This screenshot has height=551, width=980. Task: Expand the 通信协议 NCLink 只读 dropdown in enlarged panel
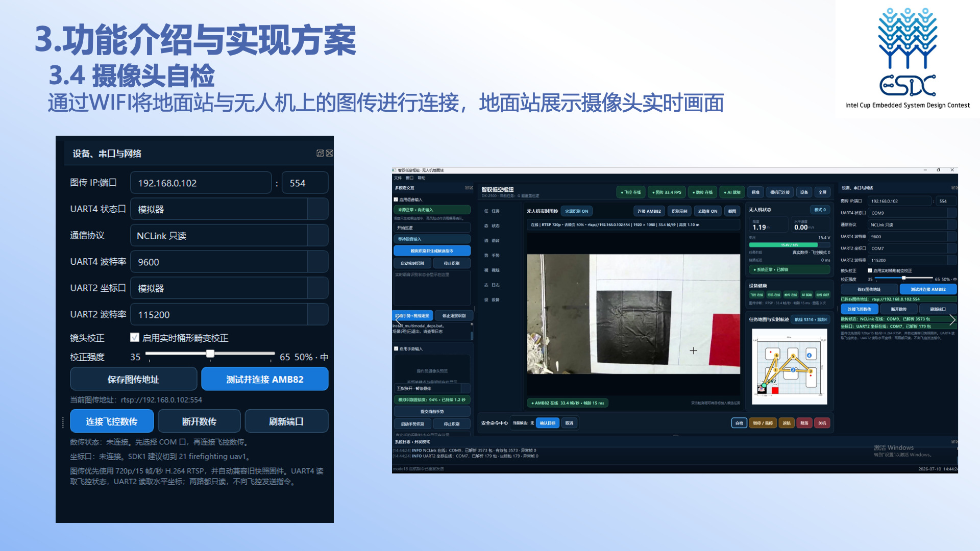pos(229,236)
